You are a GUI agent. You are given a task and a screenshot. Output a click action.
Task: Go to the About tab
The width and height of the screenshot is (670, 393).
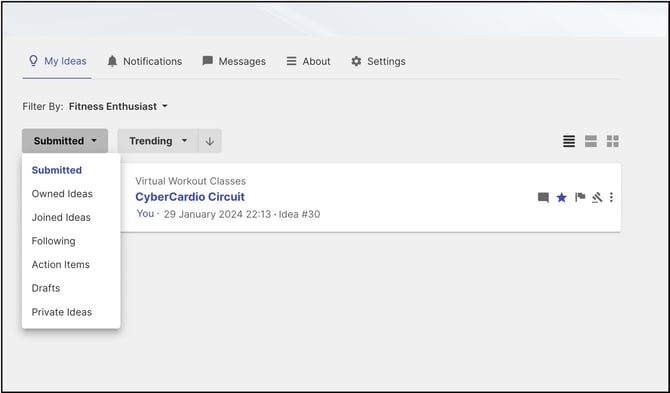[x=308, y=61]
